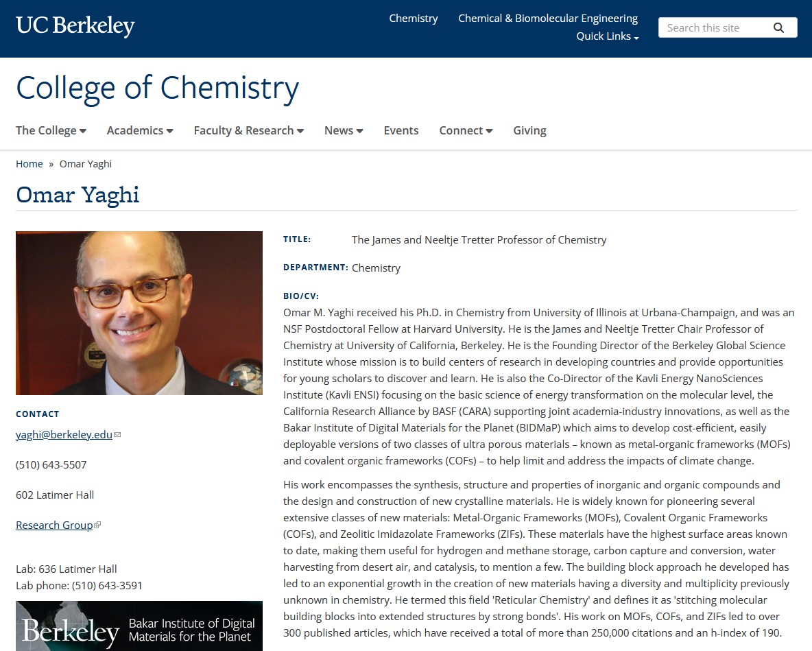812x651 pixels.
Task: Expand the Connect menu
Action: [466, 130]
